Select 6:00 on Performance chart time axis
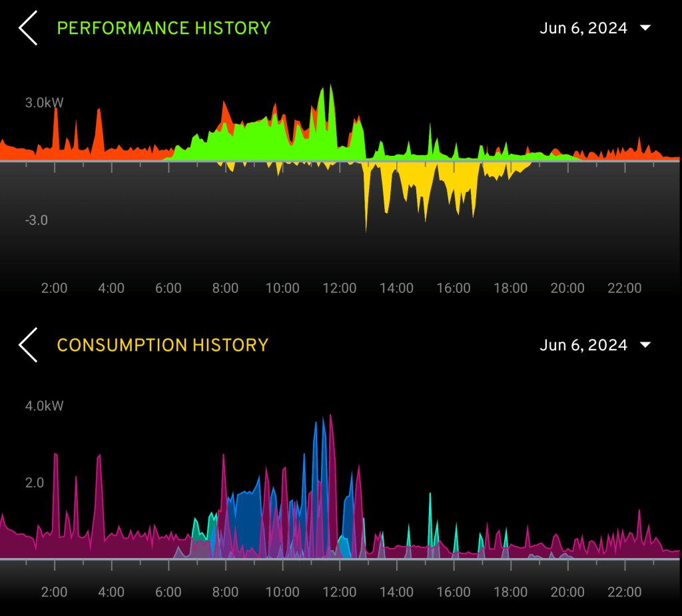Image resolution: width=682 pixels, height=616 pixels. coord(169,288)
